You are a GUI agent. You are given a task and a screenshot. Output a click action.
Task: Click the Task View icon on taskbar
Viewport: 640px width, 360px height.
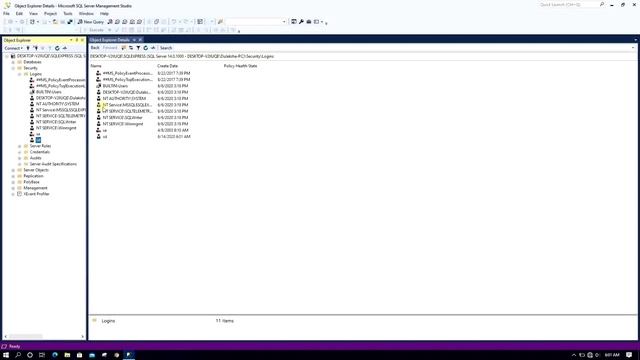pyautogui.click(x=42, y=355)
